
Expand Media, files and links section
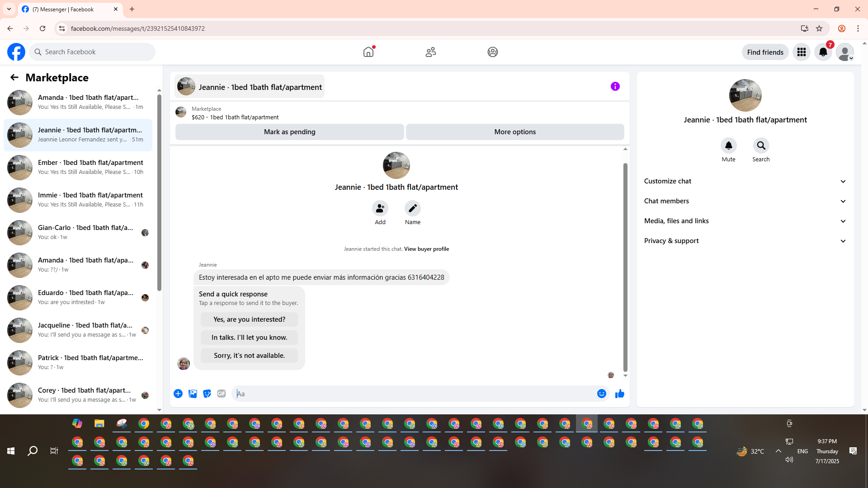click(x=745, y=221)
